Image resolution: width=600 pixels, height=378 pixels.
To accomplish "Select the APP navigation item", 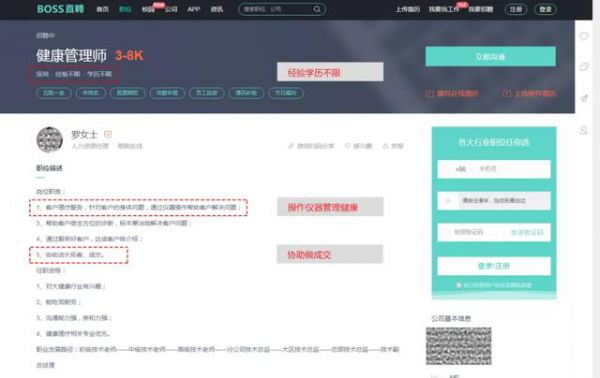I will (194, 9).
